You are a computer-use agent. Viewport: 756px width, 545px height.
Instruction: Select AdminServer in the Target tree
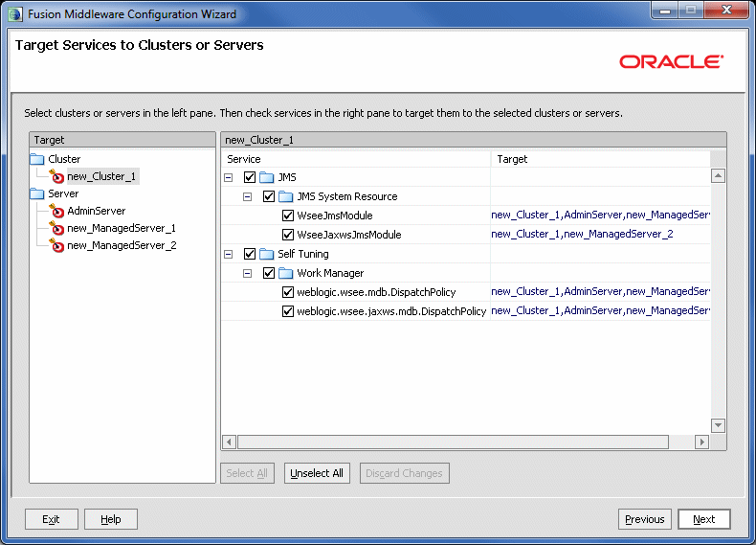(97, 211)
